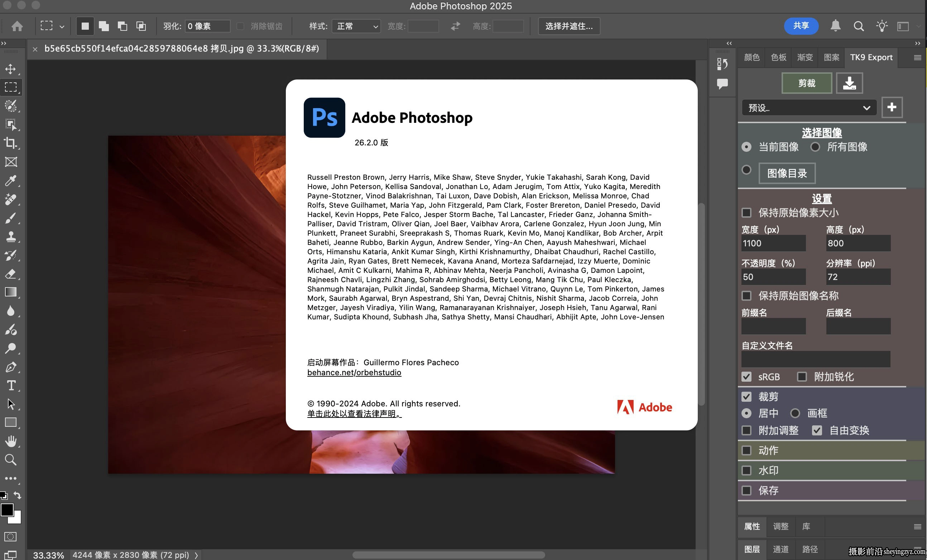Select the Gradient tool
The width and height of the screenshot is (927, 560).
pos(10,292)
